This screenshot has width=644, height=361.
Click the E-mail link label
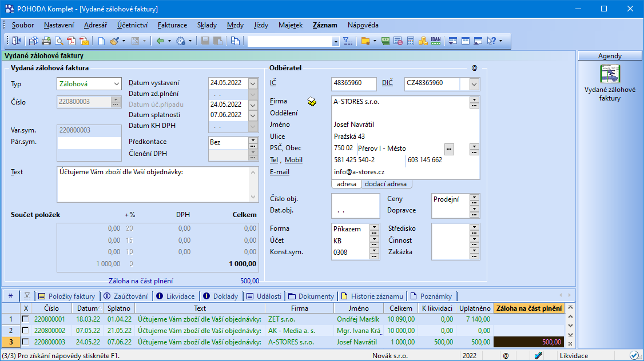click(x=279, y=172)
